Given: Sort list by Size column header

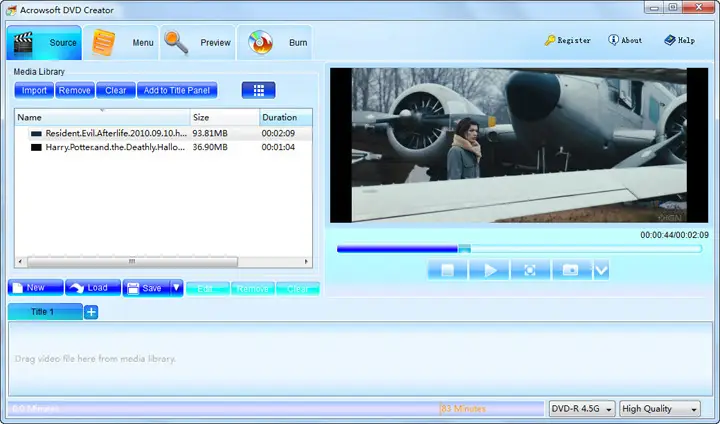Looking at the screenshot, I should point(225,118).
